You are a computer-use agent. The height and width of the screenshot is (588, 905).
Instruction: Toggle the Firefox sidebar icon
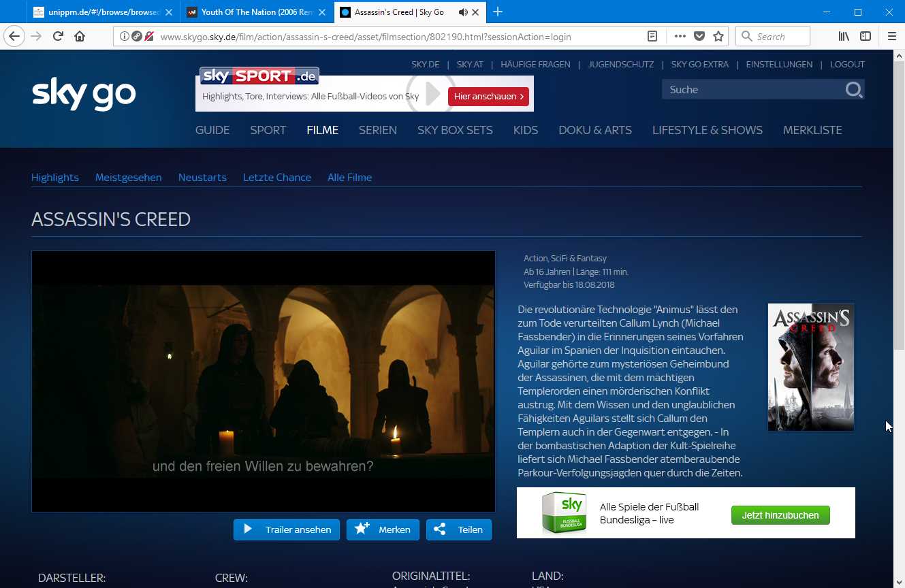coord(866,36)
